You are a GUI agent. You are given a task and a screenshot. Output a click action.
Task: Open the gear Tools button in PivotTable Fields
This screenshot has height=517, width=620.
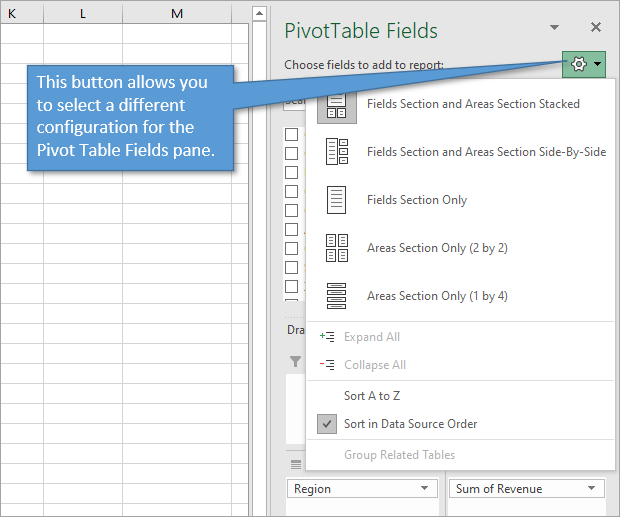click(584, 65)
